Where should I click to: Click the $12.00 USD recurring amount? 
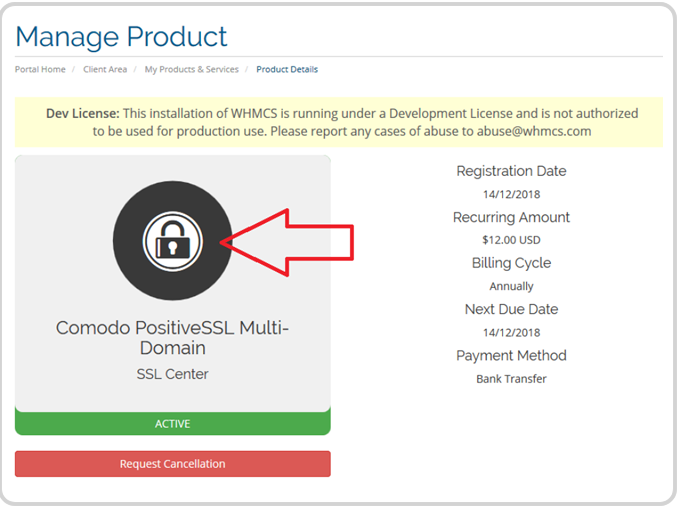(511, 240)
